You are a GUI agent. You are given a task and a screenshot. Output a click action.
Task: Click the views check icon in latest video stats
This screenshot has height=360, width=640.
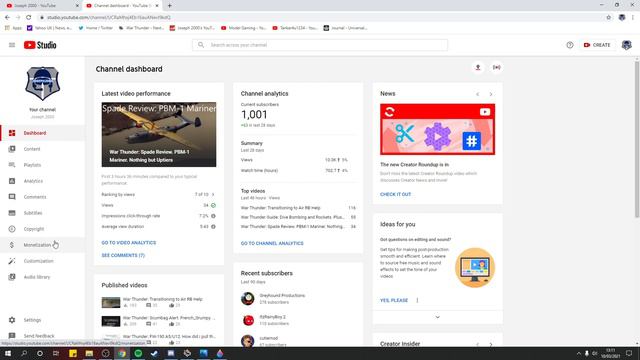click(x=213, y=205)
